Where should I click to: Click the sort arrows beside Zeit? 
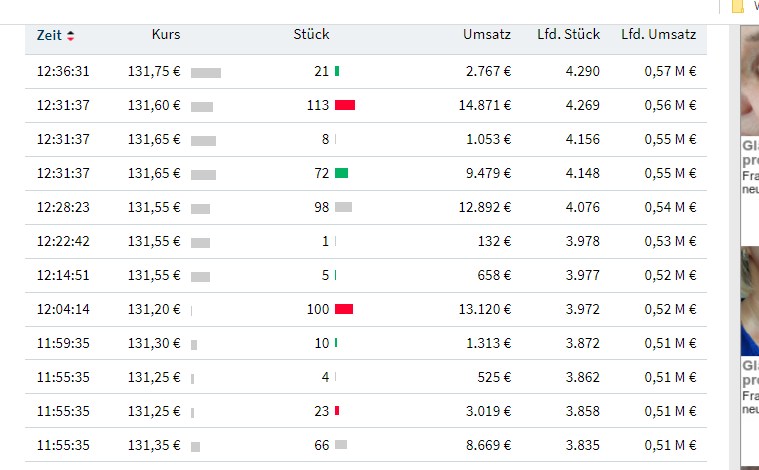[x=70, y=36]
